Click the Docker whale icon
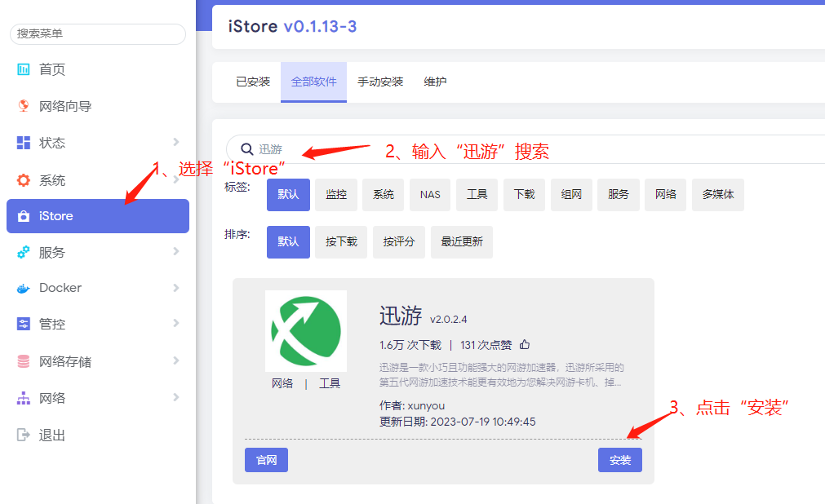825x504 pixels. click(24, 289)
